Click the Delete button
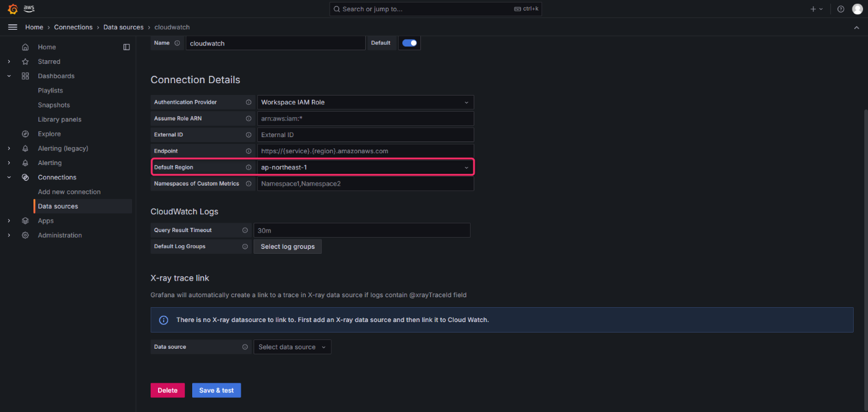This screenshot has height=412, width=868. point(167,390)
